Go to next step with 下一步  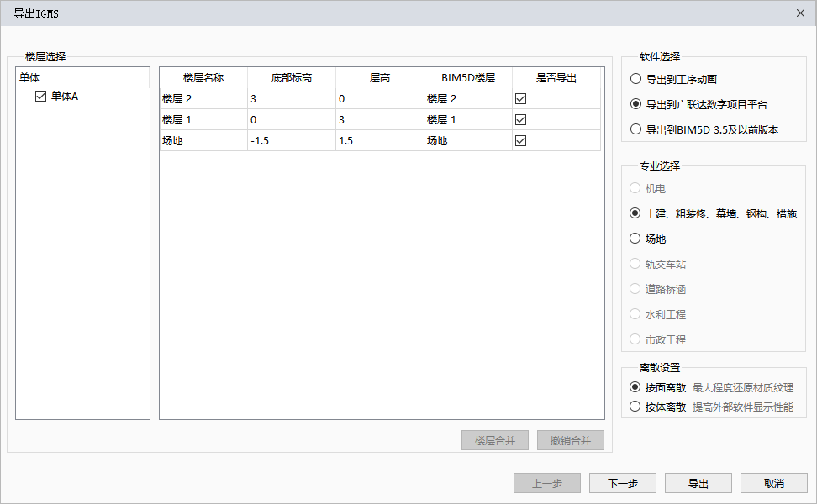[x=623, y=483]
